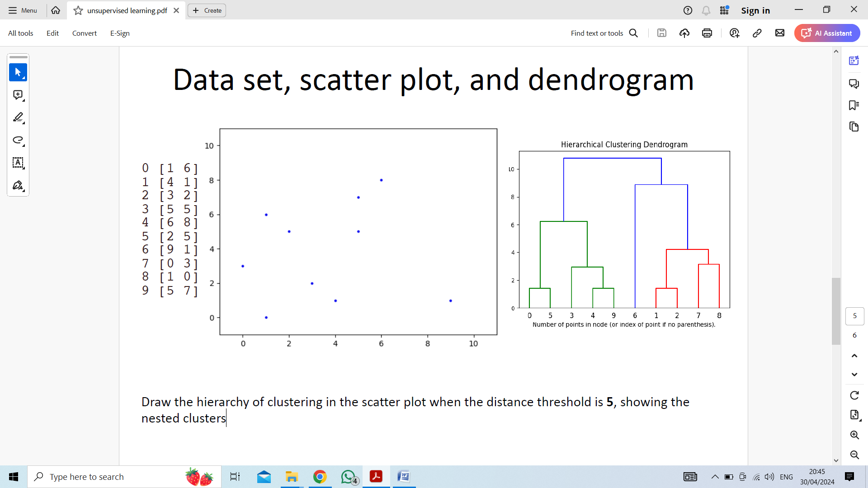This screenshot has height=488, width=868.
Task: Select the sticky note Comment tool
Action: (x=17, y=95)
